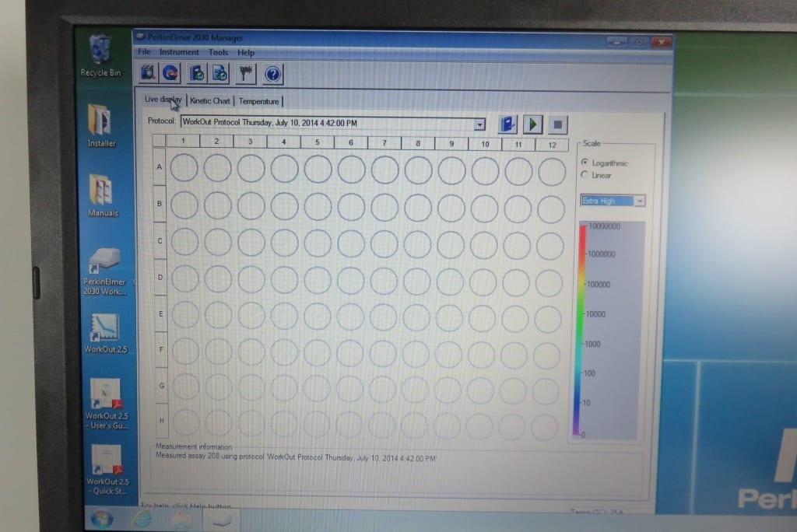Click the instrument tool toolbar icon
This screenshot has width=797, height=532.
pyautogui.click(x=244, y=72)
